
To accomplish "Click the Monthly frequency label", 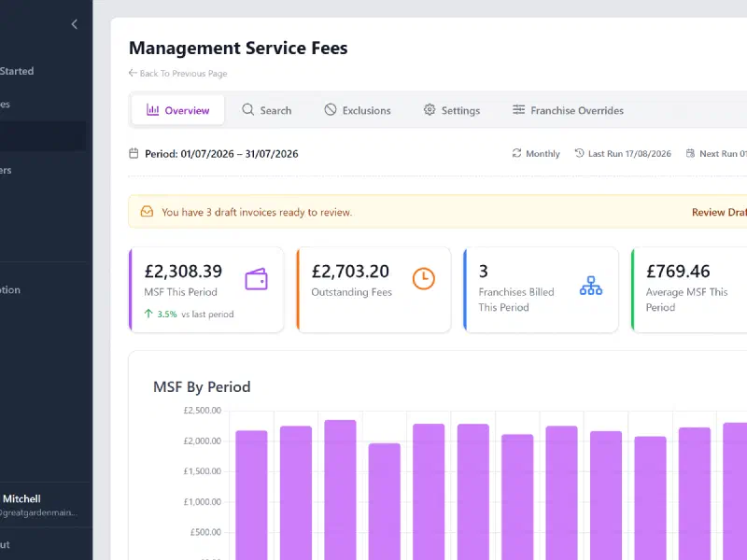I will [x=543, y=154].
